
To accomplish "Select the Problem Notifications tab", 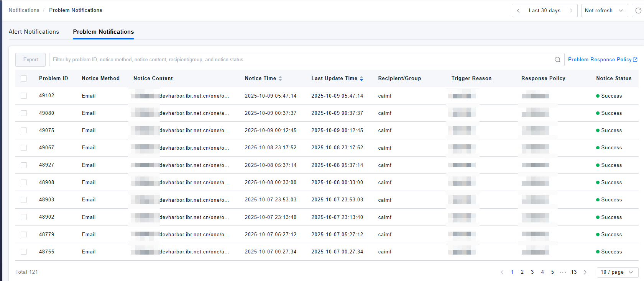I will 103,32.
